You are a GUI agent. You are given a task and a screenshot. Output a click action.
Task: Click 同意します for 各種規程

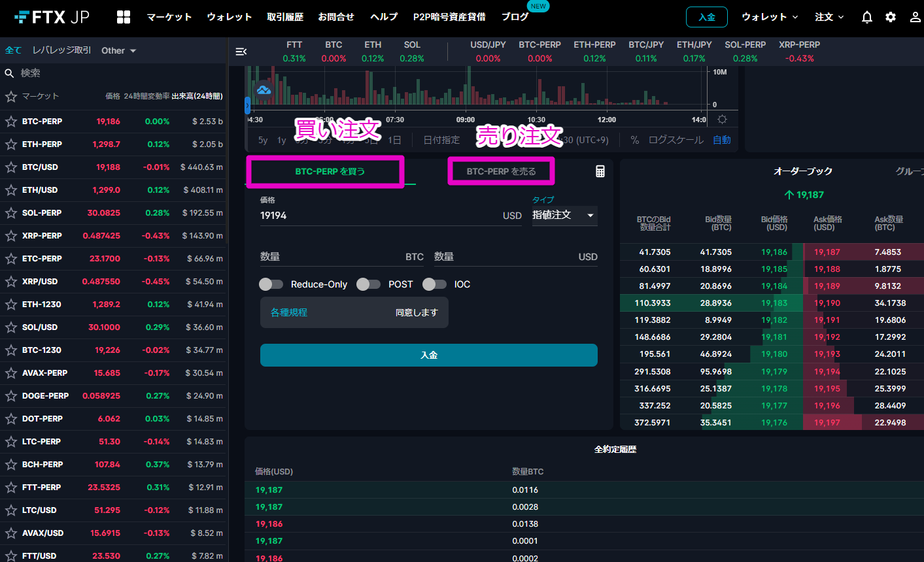[x=417, y=312]
